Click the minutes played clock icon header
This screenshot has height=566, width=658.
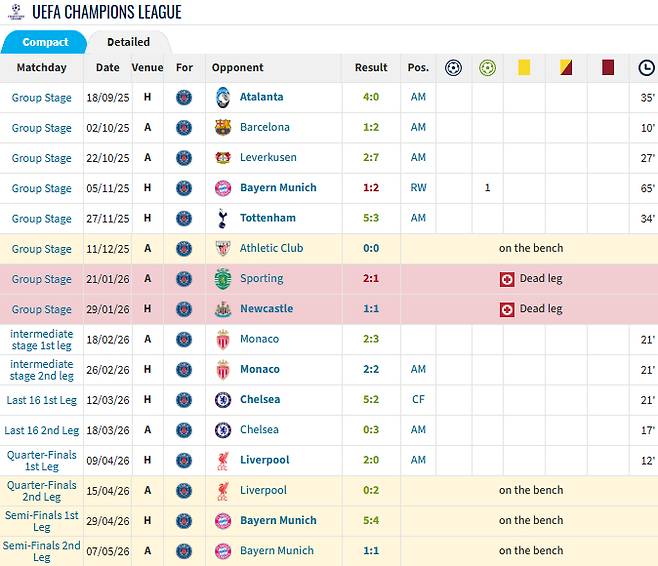pos(647,68)
